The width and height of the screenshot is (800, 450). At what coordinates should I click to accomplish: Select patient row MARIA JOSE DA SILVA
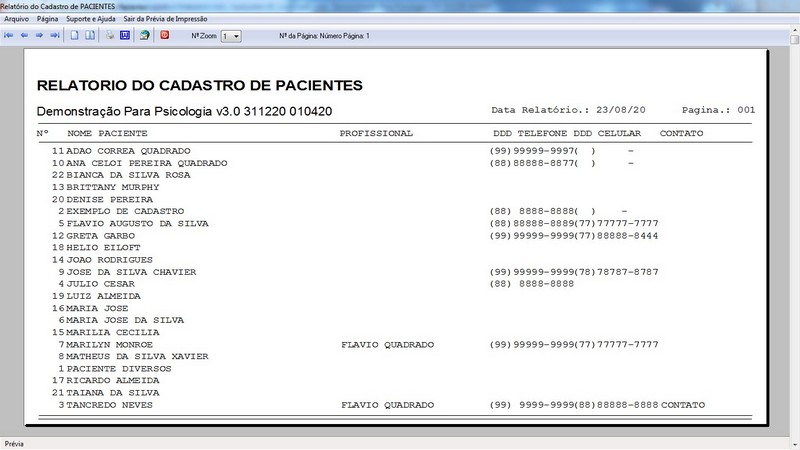pyautogui.click(x=121, y=320)
